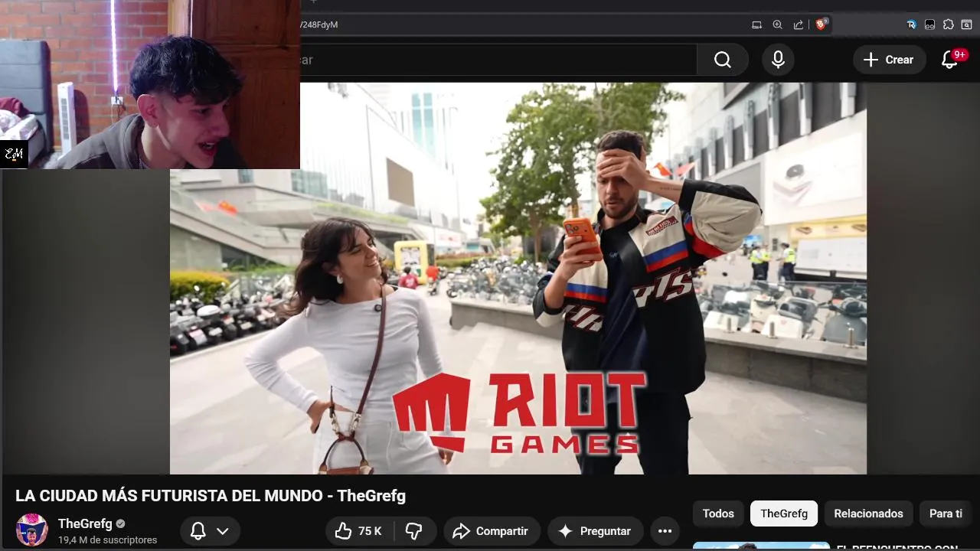Like the video with 75 K likes

click(x=360, y=531)
